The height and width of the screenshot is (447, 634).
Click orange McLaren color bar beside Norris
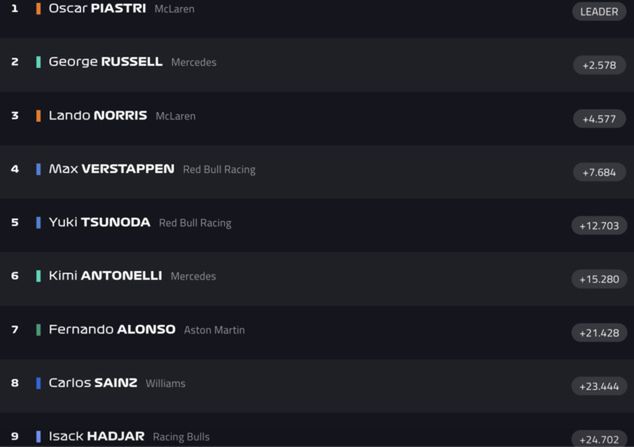point(38,116)
